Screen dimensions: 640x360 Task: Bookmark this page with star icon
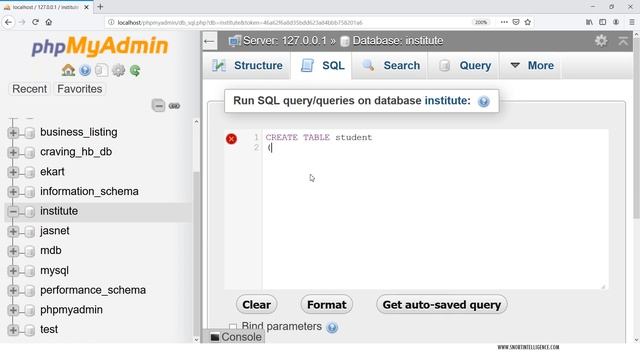pyautogui.click(x=528, y=22)
